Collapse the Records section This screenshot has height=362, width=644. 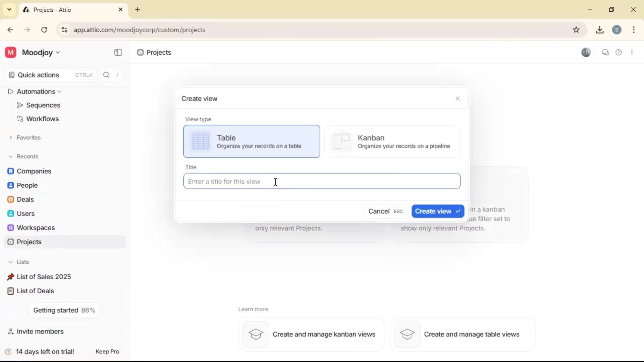[x=10, y=156]
